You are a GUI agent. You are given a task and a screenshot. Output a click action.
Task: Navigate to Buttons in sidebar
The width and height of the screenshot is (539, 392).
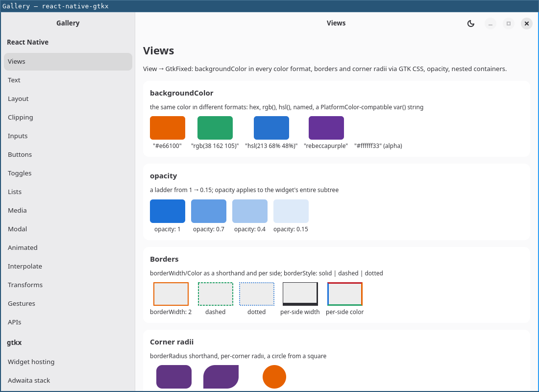tap(68, 154)
